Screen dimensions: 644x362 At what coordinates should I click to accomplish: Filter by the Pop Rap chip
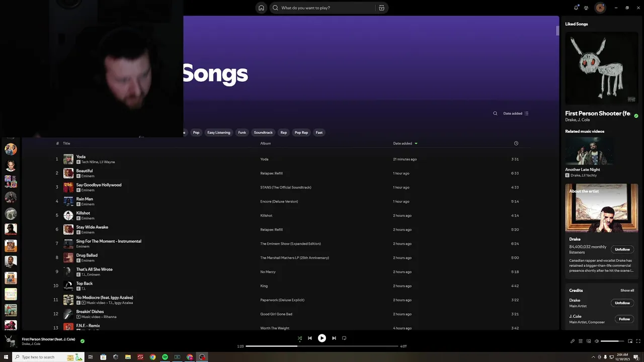click(301, 132)
